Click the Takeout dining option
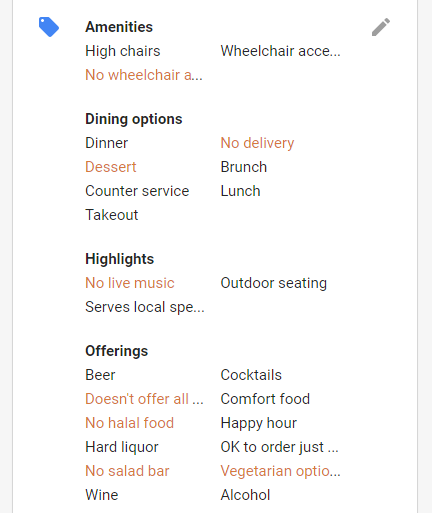 tap(112, 215)
